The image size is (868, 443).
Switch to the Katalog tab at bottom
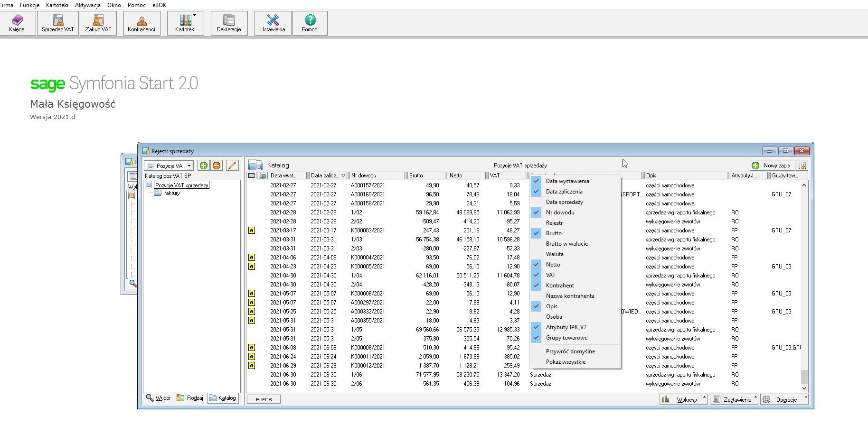pyautogui.click(x=223, y=398)
